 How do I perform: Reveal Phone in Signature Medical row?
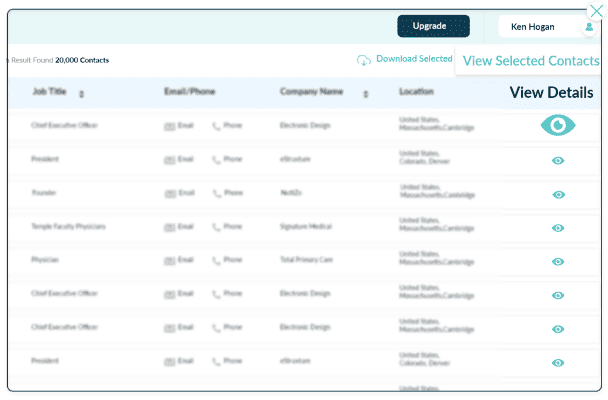point(227,227)
